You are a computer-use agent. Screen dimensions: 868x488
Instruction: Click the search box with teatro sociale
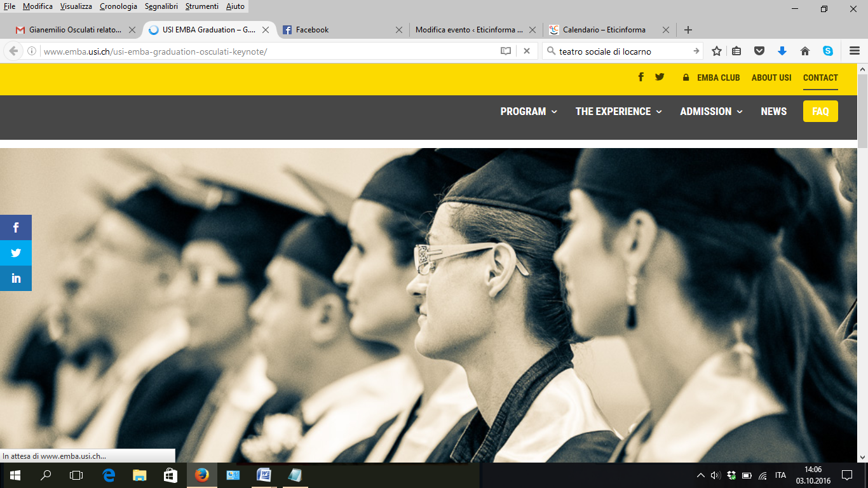pos(623,51)
